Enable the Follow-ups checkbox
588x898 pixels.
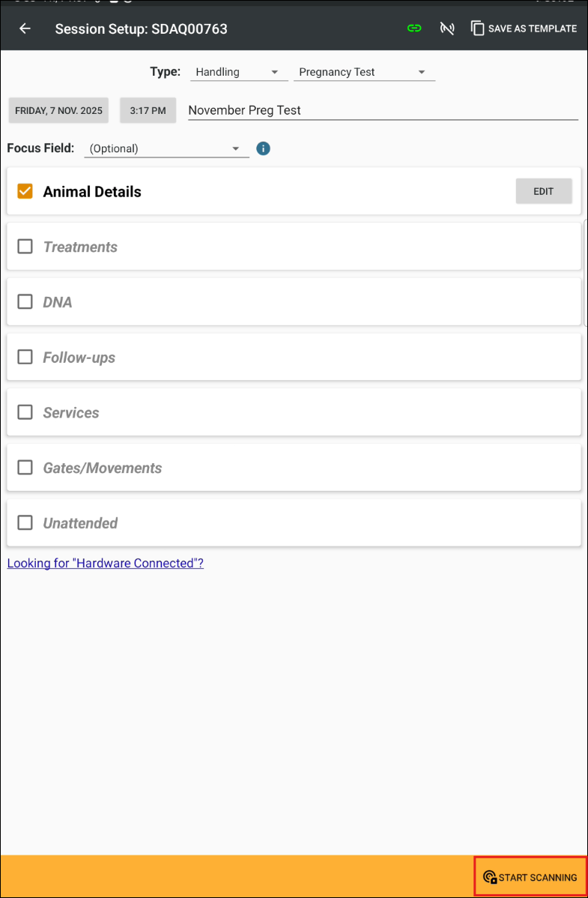[25, 357]
